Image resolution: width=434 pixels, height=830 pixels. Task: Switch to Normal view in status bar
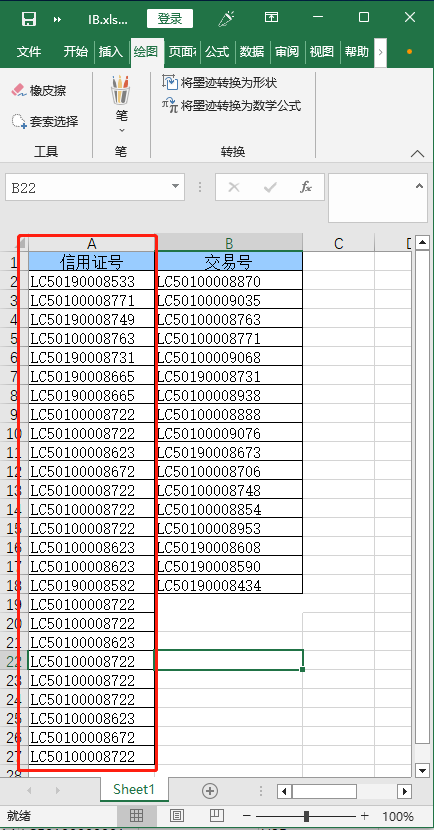click(136, 816)
